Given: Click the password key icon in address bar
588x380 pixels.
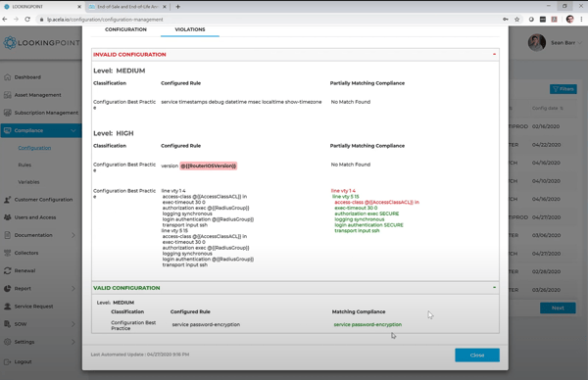Looking at the screenshot, I should [506, 20].
